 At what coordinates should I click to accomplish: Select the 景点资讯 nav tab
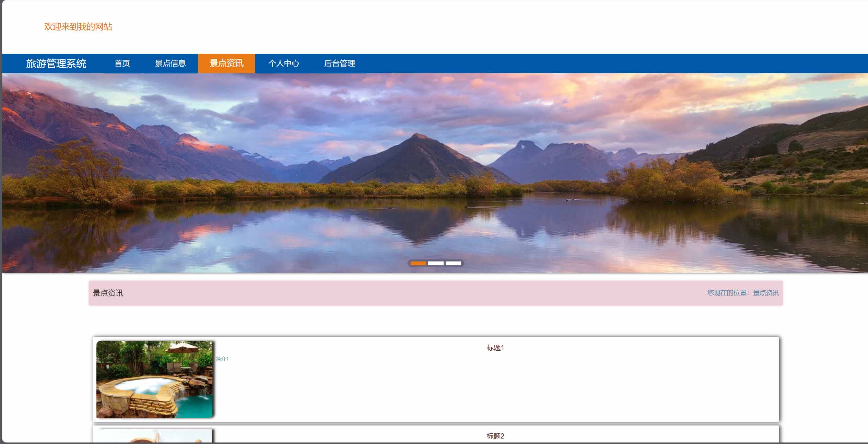pos(226,63)
